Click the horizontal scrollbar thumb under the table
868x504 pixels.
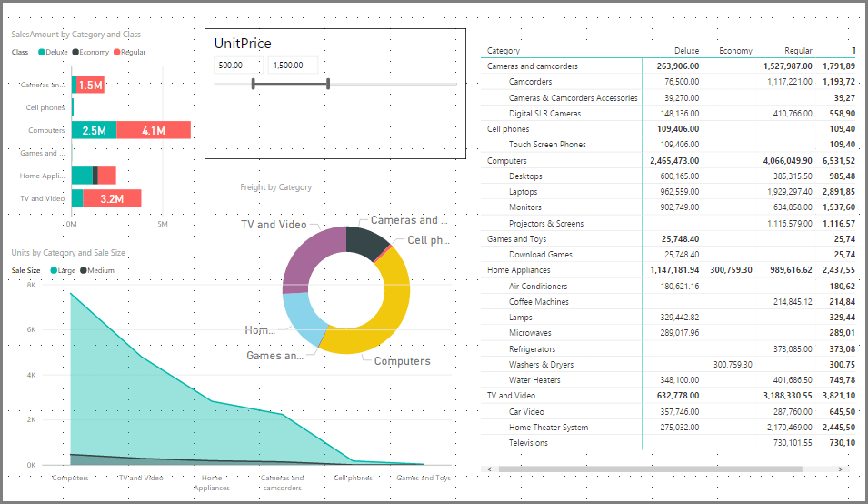tap(650, 469)
